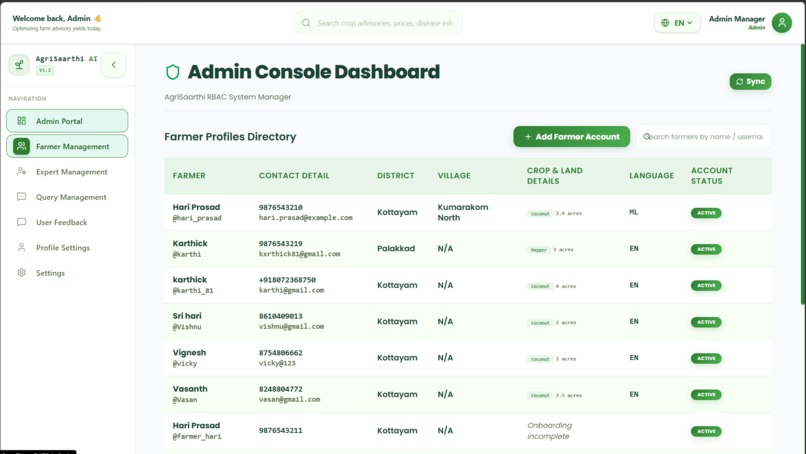Click ACTIVE badge for Vignesh
806x454 pixels.
706,358
